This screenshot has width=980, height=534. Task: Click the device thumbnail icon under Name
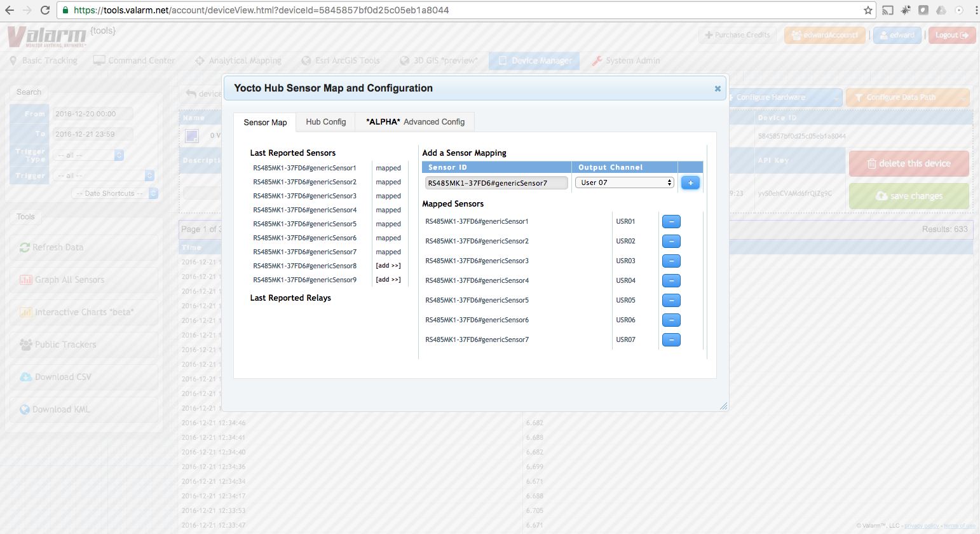tap(192, 135)
